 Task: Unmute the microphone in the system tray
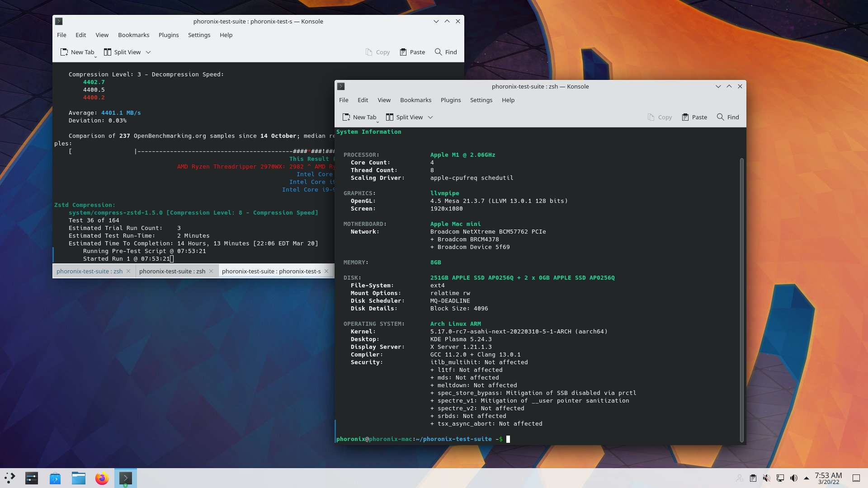767,478
